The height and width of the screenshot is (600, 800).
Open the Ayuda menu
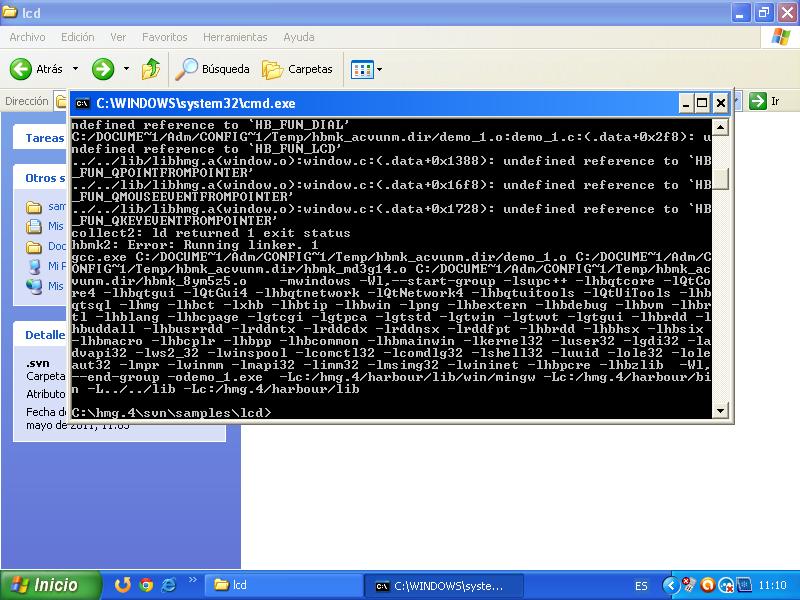click(x=299, y=37)
